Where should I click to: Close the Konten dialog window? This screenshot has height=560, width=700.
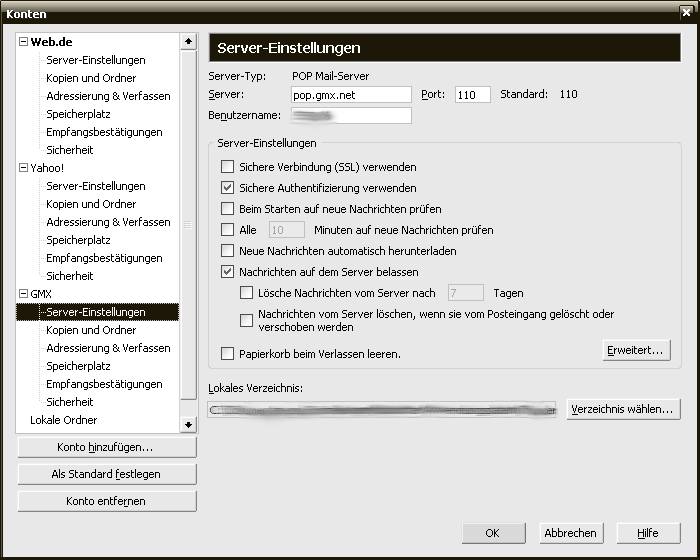coord(686,13)
